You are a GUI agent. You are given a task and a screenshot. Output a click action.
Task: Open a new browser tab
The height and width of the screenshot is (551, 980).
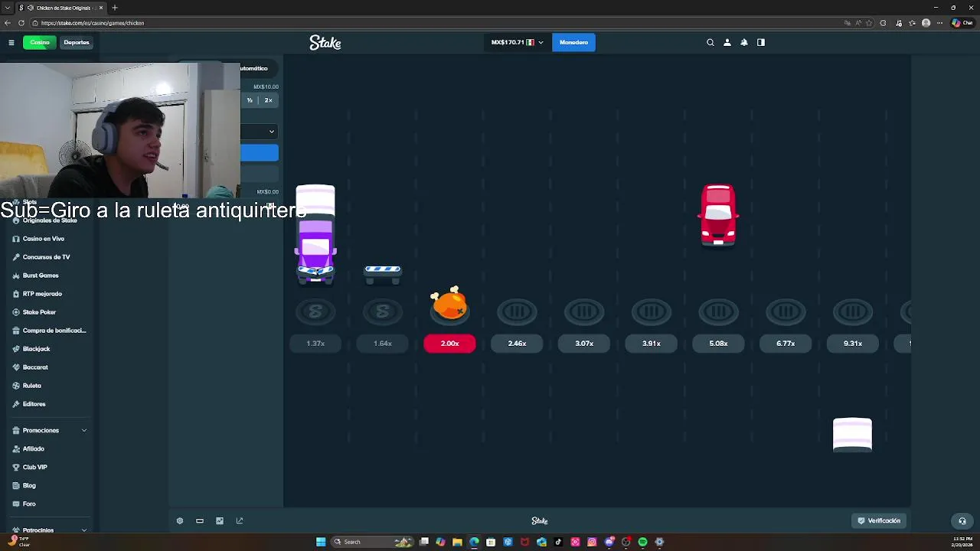tap(115, 8)
